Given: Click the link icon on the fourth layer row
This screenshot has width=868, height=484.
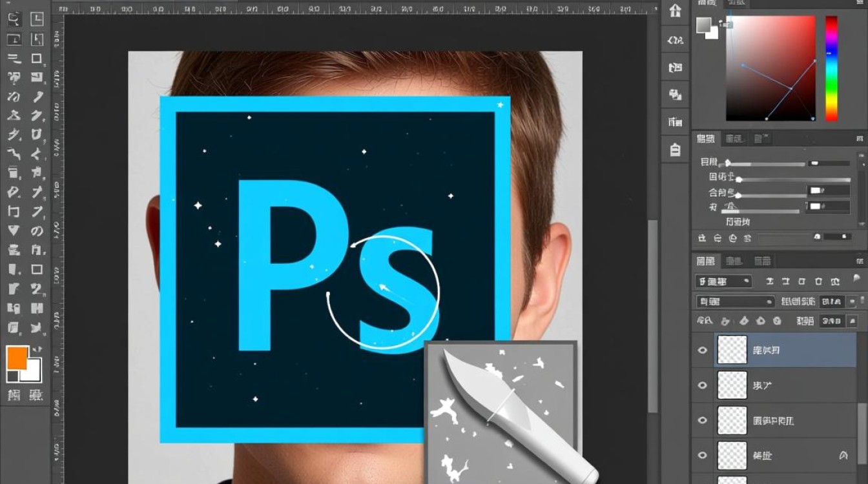Looking at the screenshot, I should (x=843, y=455).
